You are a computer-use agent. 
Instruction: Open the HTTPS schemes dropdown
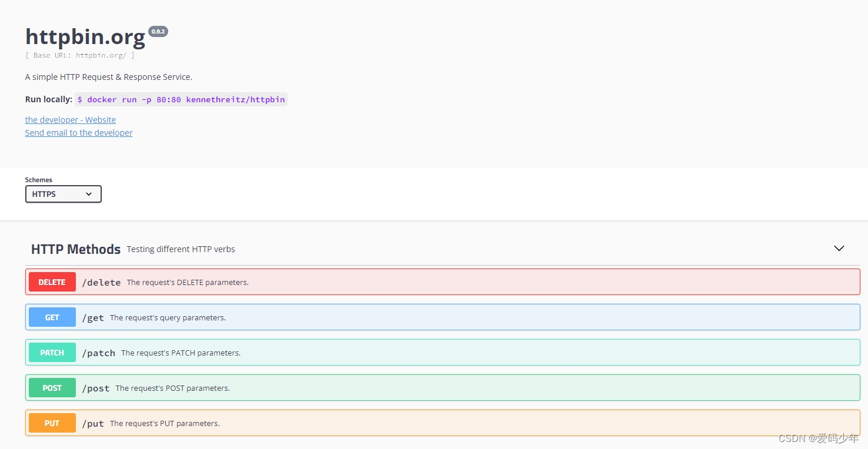pyautogui.click(x=64, y=194)
